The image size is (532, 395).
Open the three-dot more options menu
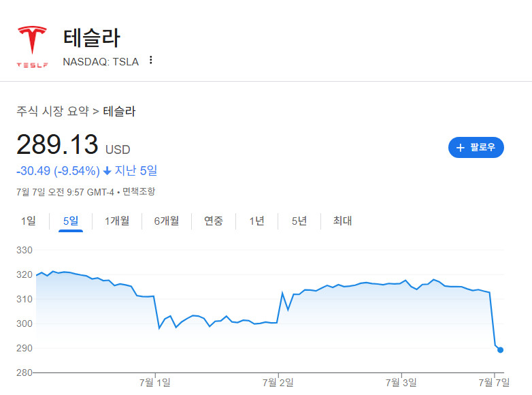click(151, 60)
